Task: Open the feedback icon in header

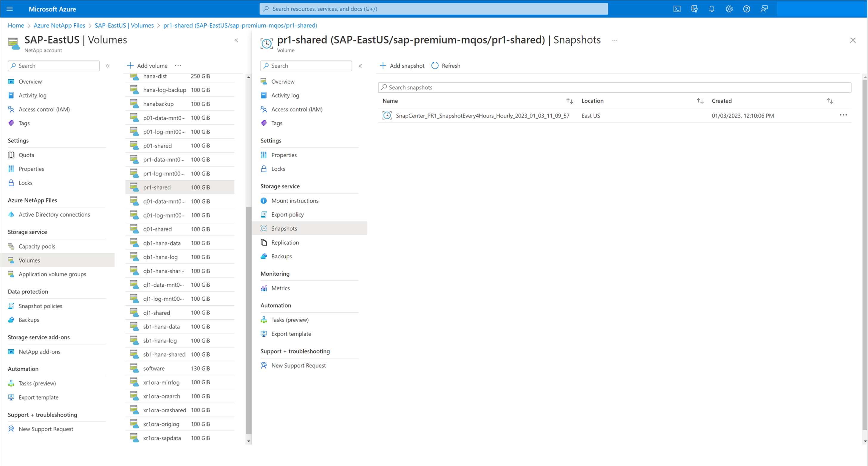Action: click(764, 9)
